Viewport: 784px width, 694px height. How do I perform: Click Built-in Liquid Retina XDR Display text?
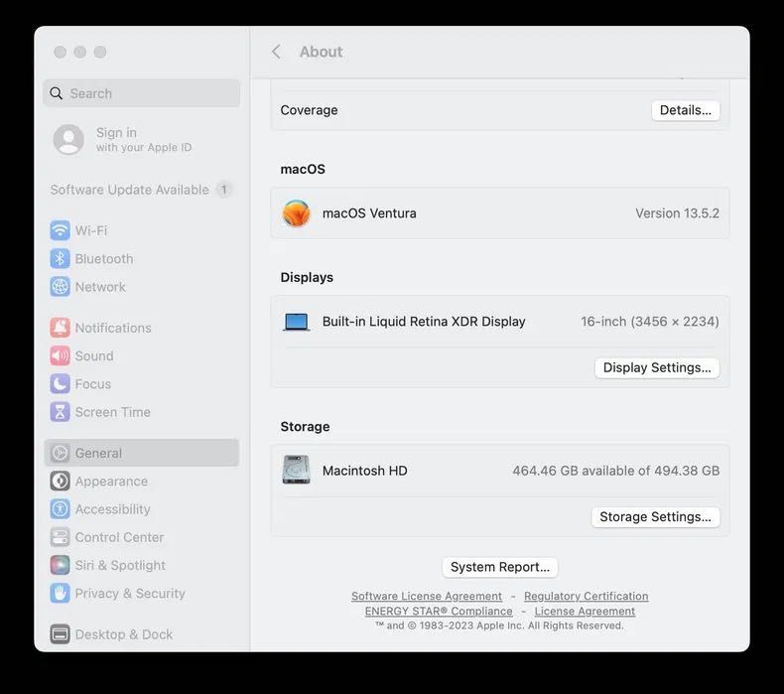[424, 322]
